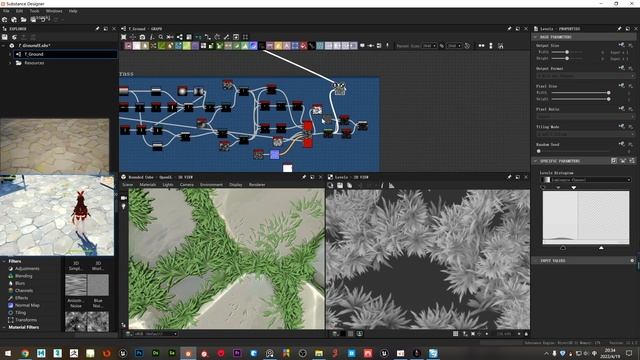Collapse Filters category in library
640x360 pixels.
[x=4, y=261]
